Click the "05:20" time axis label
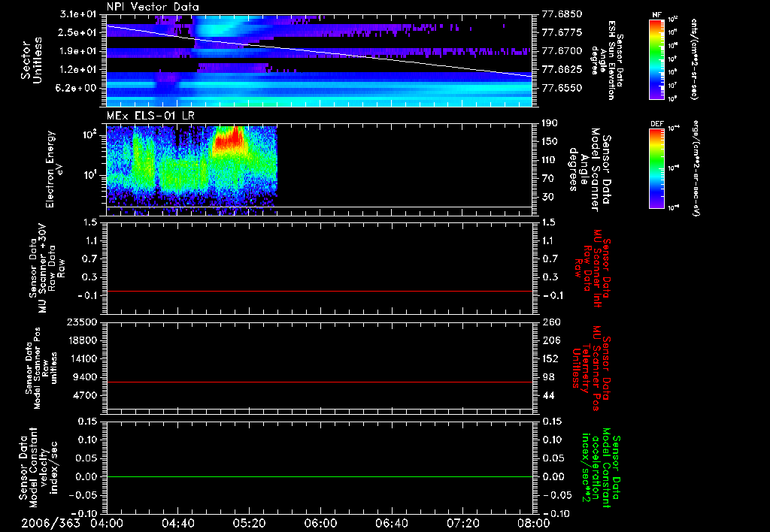 250,523
